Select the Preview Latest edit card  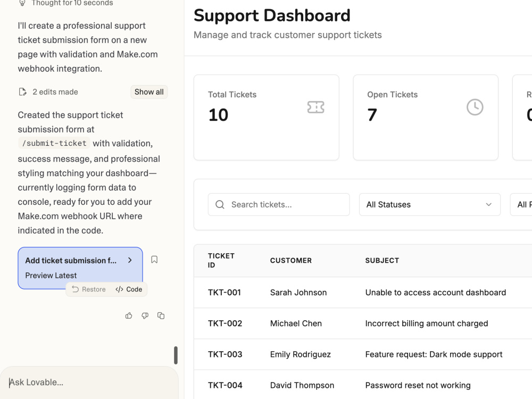tap(80, 268)
